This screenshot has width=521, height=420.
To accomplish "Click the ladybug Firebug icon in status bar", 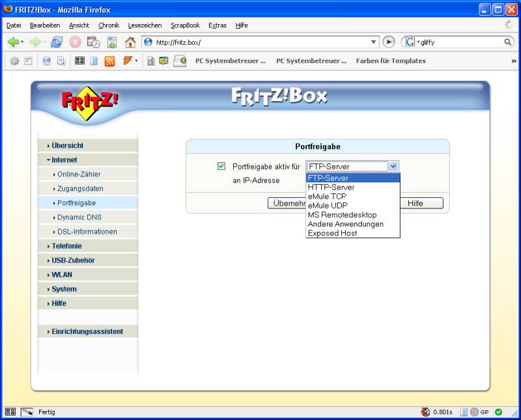I will pyautogui.click(x=426, y=412).
